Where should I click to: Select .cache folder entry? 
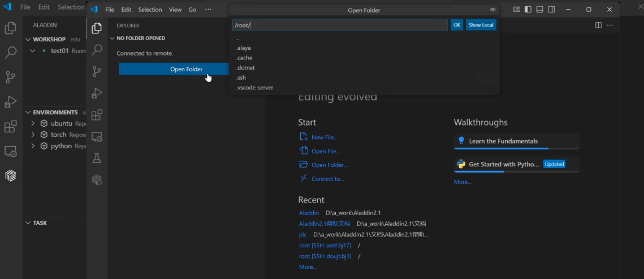click(x=364, y=58)
